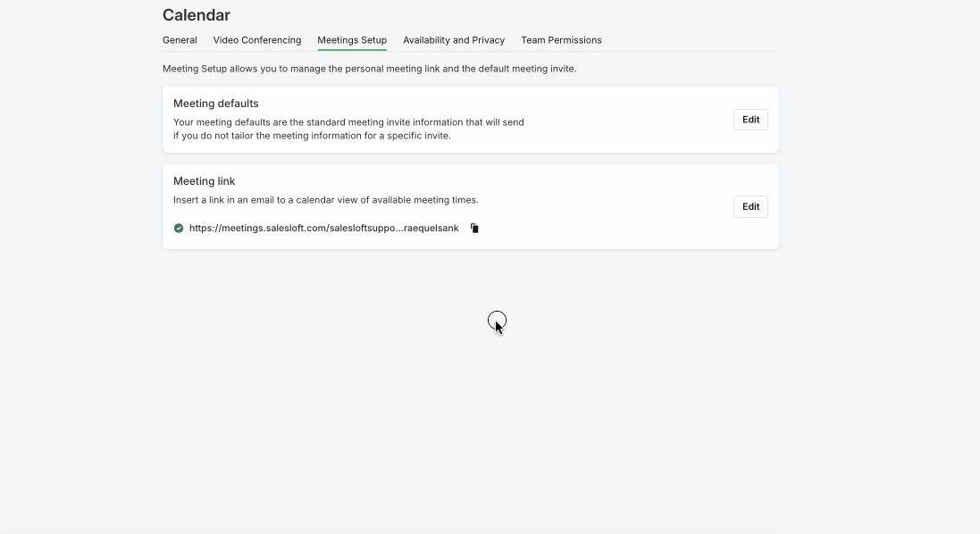Switch to Video Conferencing tab
The height and width of the screenshot is (534, 980).
point(257,40)
